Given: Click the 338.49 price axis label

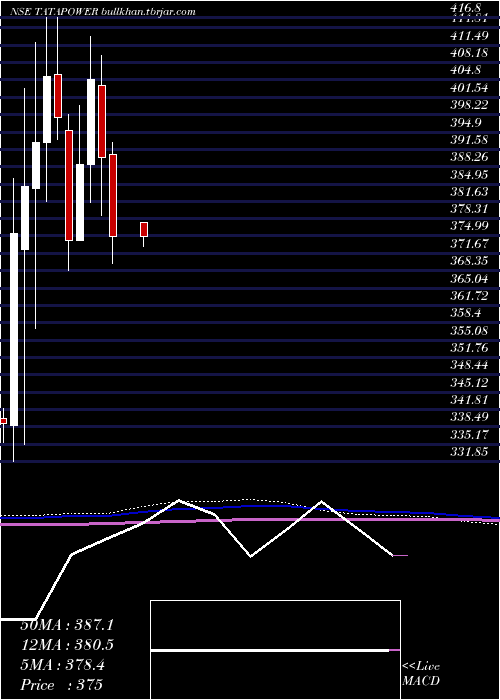Looking at the screenshot, I should [469, 417].
